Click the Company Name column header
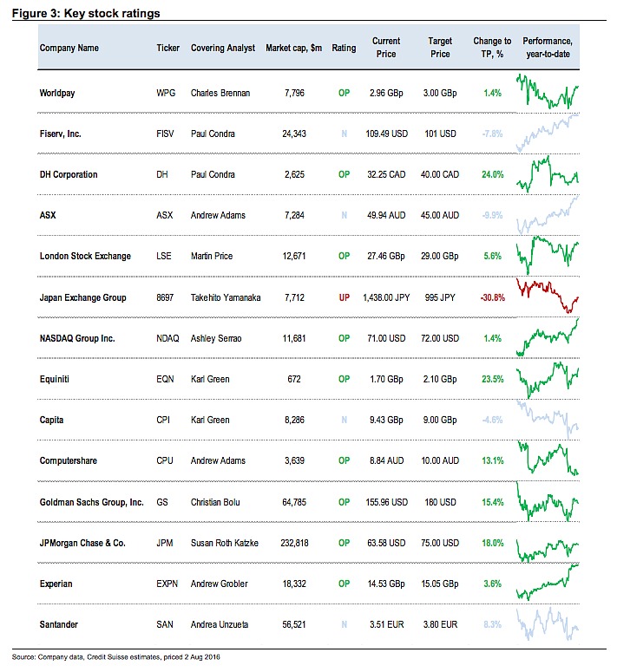Image resolution: width=617 pixels, height=672 pixels. coord(69,48)
